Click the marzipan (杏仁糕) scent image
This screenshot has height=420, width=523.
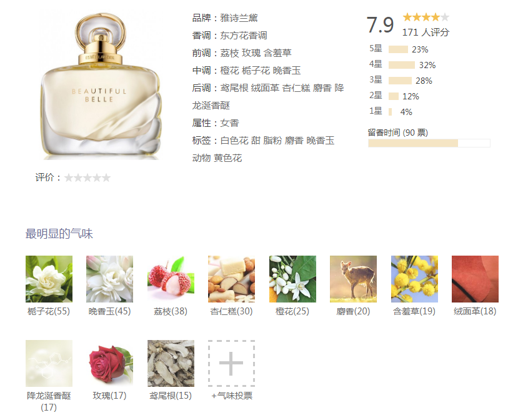231,279
